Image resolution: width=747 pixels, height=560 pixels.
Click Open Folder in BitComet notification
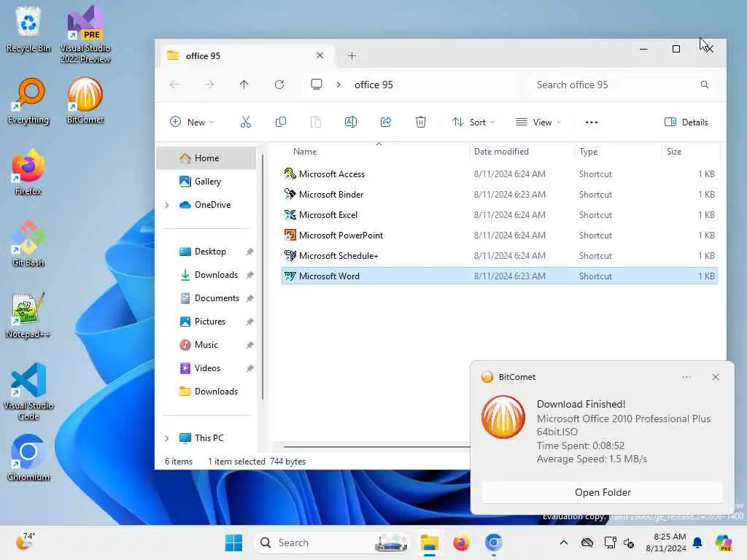[x=603, y=492]
